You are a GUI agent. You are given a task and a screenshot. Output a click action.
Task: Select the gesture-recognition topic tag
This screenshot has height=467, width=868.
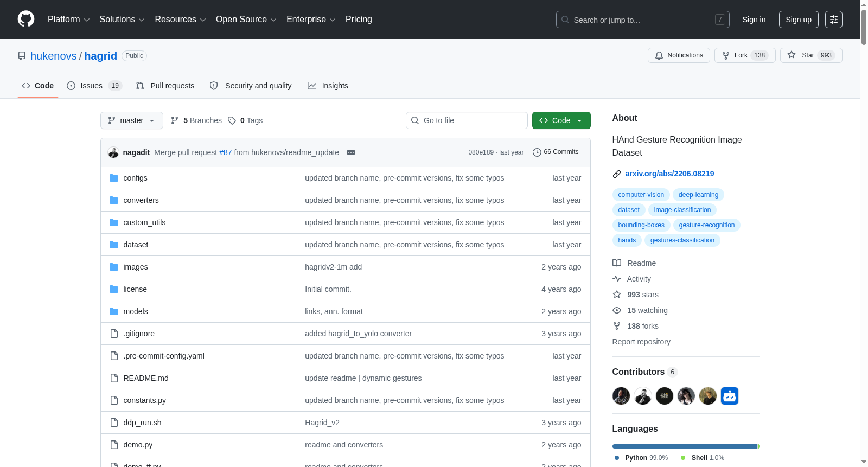pyautogui.click(x=707, y=225)
